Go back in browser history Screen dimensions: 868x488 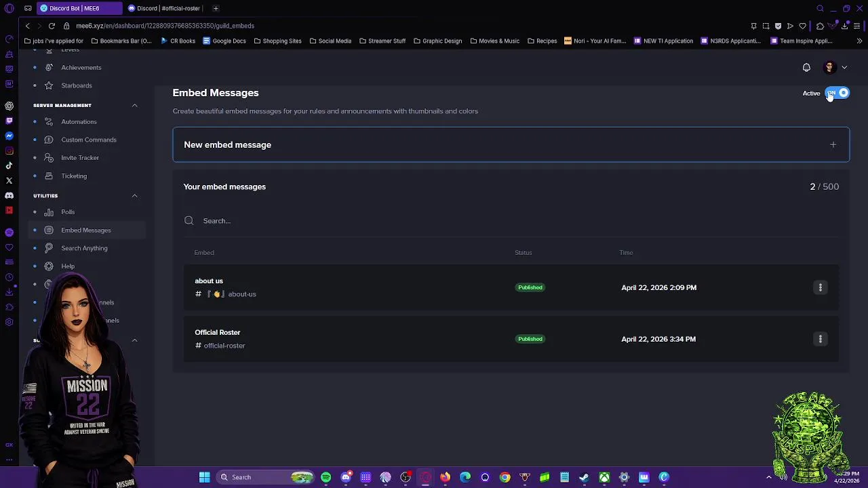(x=27, y=26)
